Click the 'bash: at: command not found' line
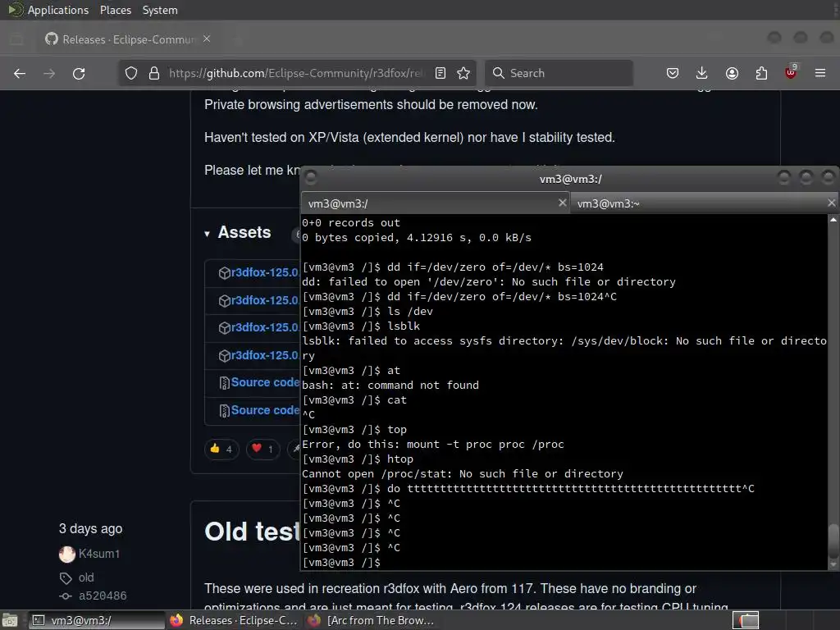Viewport: 840px width, 630px height. click(390, 386)
